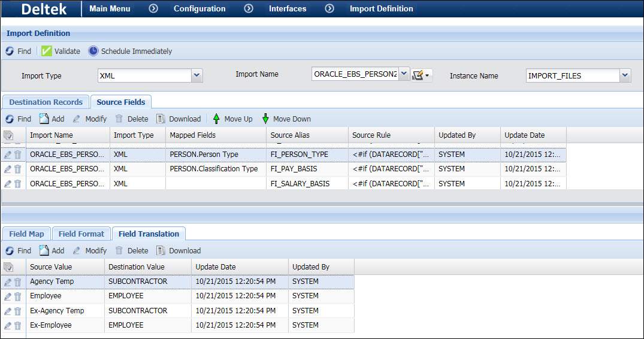Open the Import Type dropdown
The height and width of the screenshot is (339, 644).
(197, 75)
